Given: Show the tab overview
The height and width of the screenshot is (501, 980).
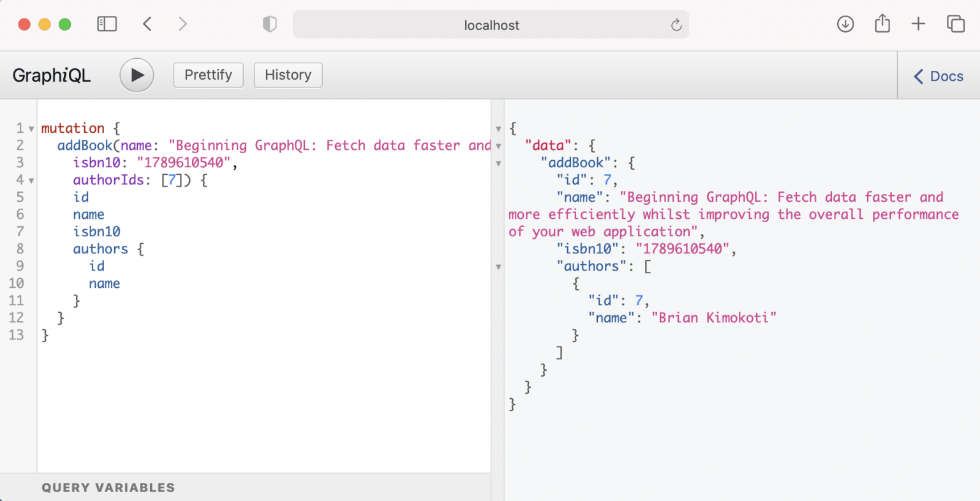Looking at the screenshot, I should tap(956, 24).
